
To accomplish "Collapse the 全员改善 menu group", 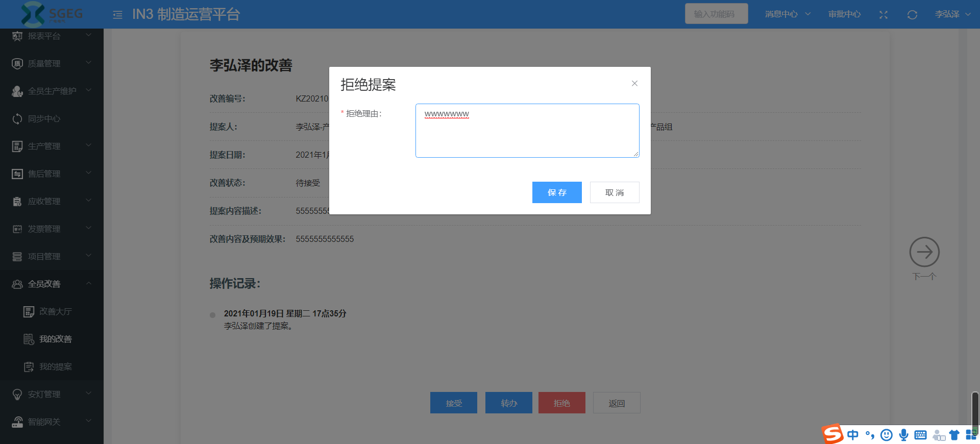I will (51, 284).
